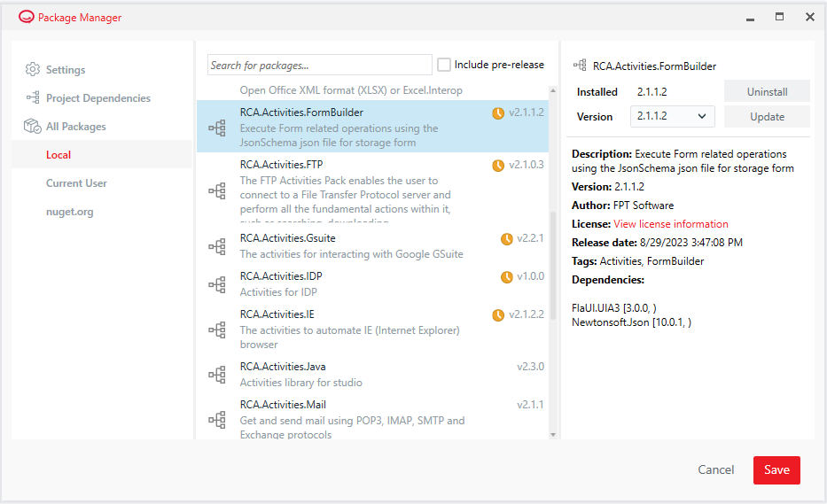This screenshot has height=504, width=827.
Task: Open the Settings section
Action: point(66,70)
